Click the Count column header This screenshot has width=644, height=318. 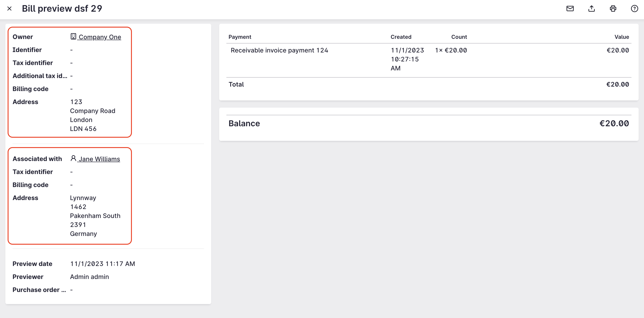(459, 37)
